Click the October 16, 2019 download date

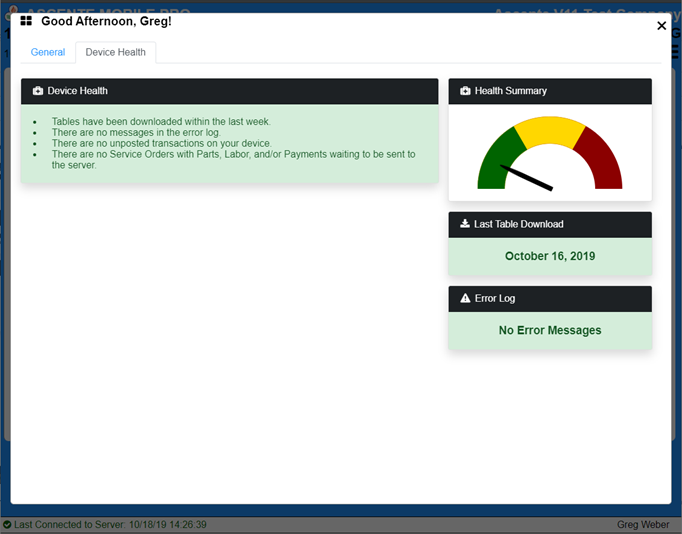click(550, 256)
